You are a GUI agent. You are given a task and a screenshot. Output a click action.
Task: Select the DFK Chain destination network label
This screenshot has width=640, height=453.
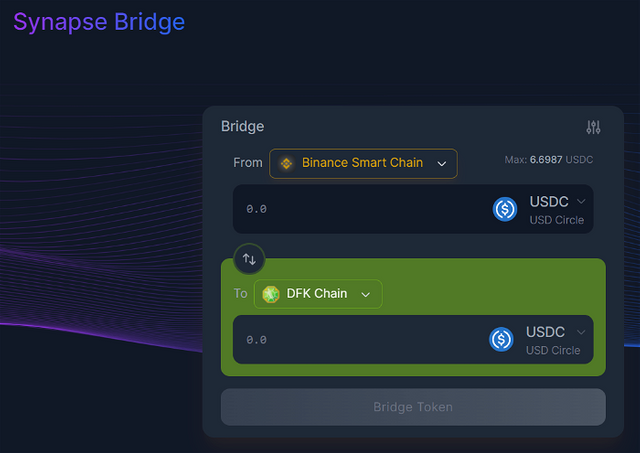317,294
